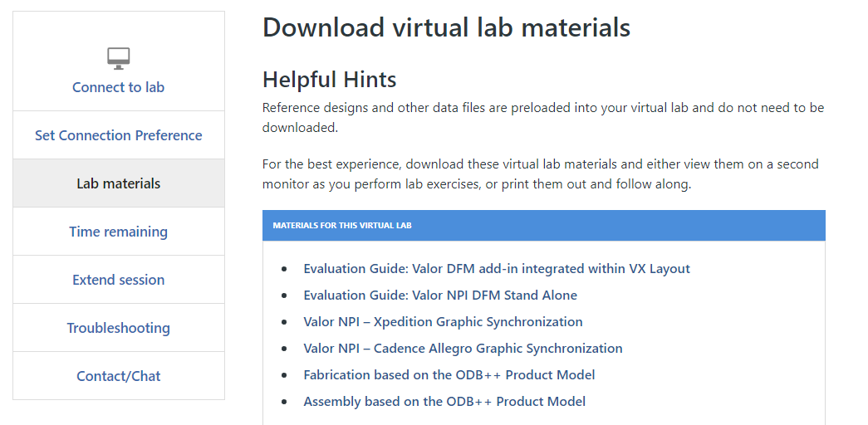
Task: Click the Download virtual lab materials title
Action: click(446, 27)
